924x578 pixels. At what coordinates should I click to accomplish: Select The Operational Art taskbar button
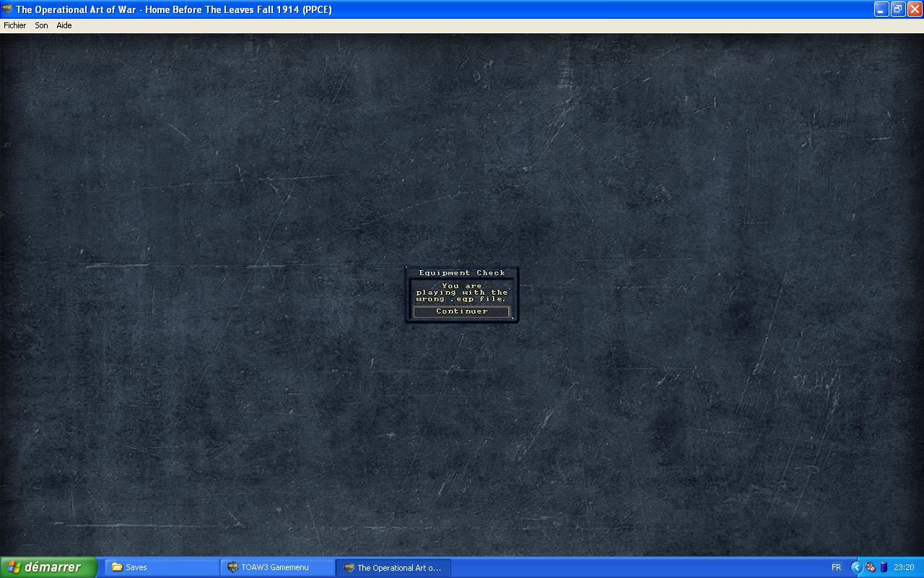(x=393, y=567)
